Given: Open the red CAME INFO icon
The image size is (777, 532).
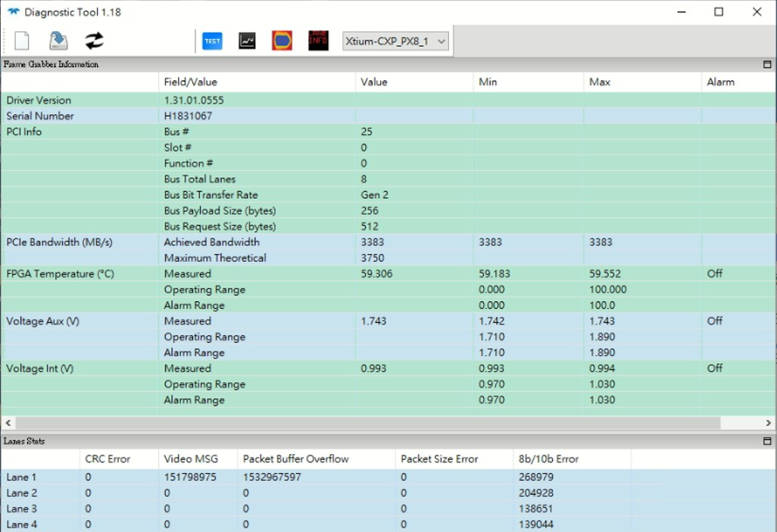Looking at the screenshot, I should [318, 41].
